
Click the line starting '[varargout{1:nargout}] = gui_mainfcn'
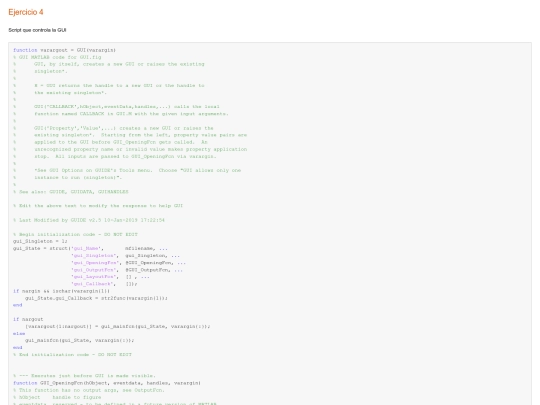tap(117, 326)
